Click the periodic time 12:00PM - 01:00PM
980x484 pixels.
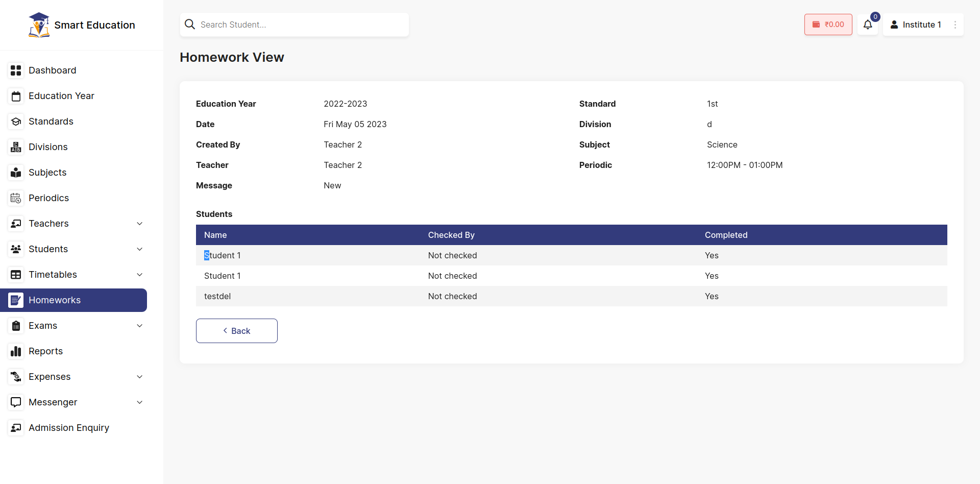click(x=745, y=165)
